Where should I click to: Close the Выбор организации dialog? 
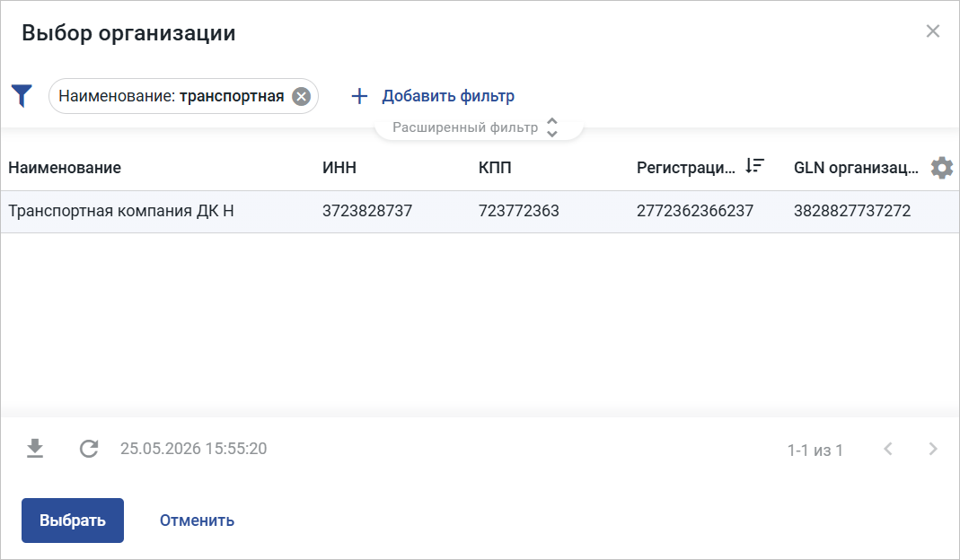[x=932, y=31]
